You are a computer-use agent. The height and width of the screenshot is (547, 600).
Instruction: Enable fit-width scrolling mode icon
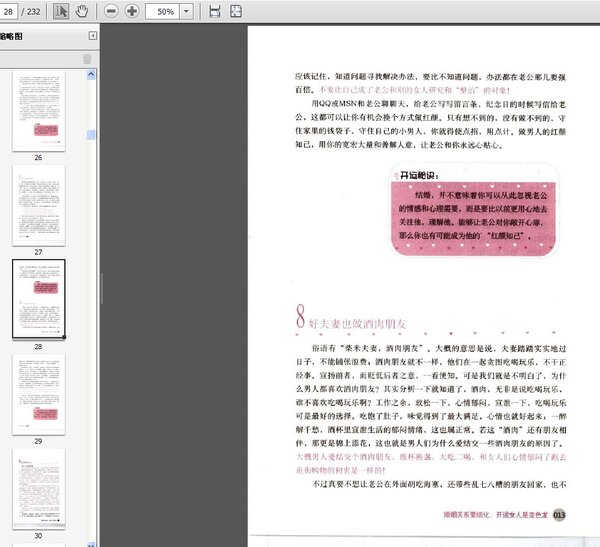coord(215,11)
